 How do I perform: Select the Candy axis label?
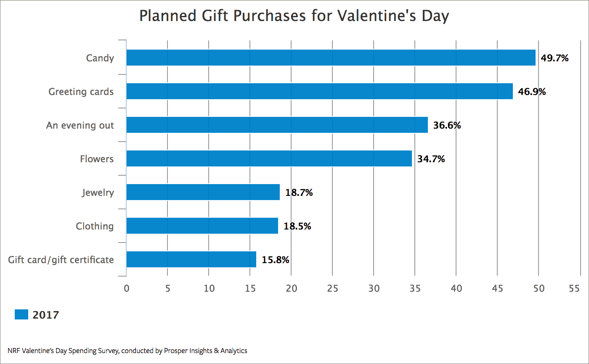tap(100, 58)
